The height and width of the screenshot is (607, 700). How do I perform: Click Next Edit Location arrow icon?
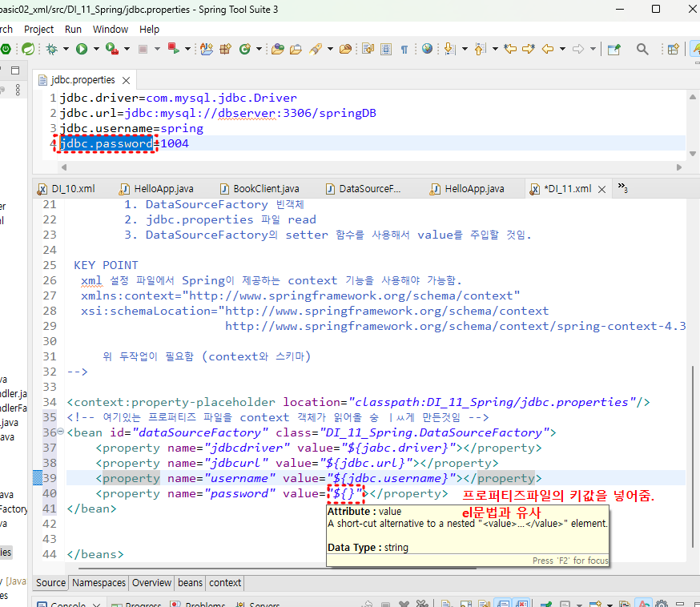coord(529,49)
